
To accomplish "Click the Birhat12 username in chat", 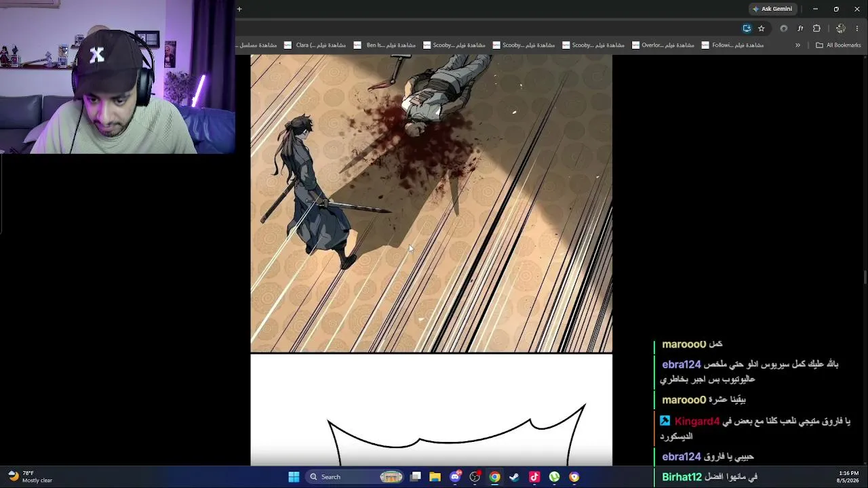I will click(x=682, y=476).
